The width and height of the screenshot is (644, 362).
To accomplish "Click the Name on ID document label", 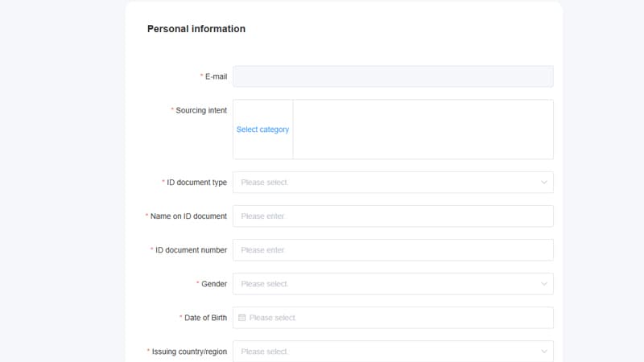I will tap(188, 216).
